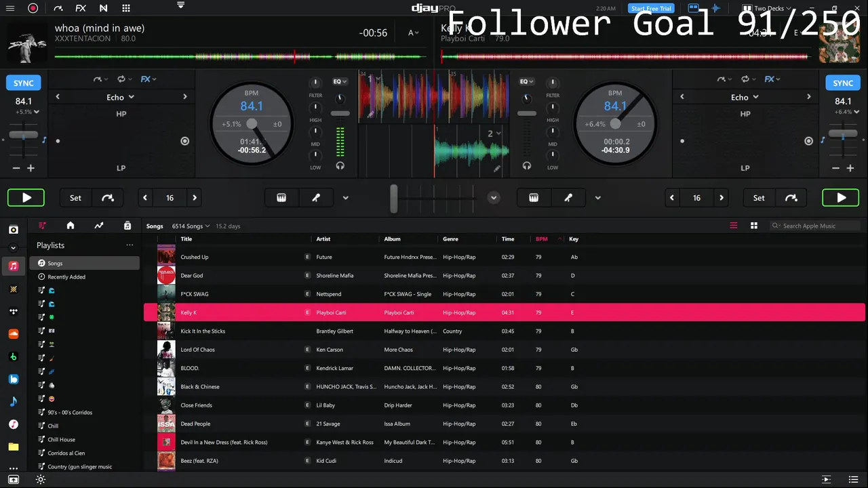Open the left deck Echo effect dropdown
868x488 pixels.
(120, 97)
